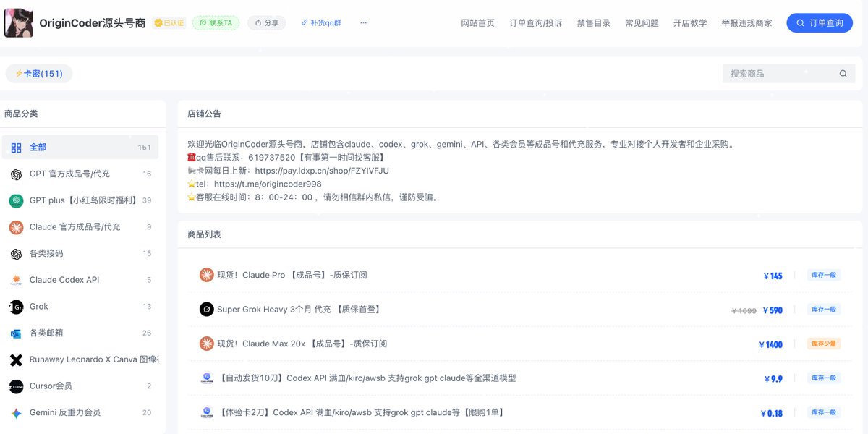Image resolution: width=868 pixels, height=434 pixels.
Task: Click the search magnifier icon
Action: (843, 74)
